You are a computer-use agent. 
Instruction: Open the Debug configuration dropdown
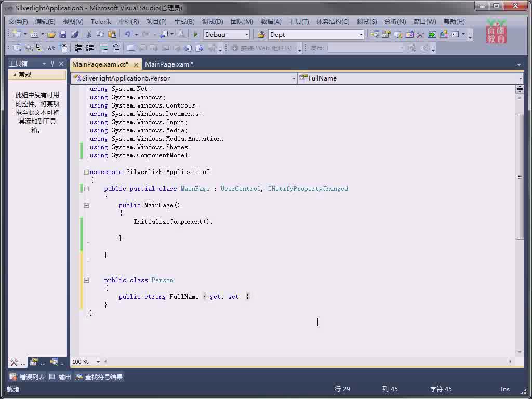coord(247,35)
